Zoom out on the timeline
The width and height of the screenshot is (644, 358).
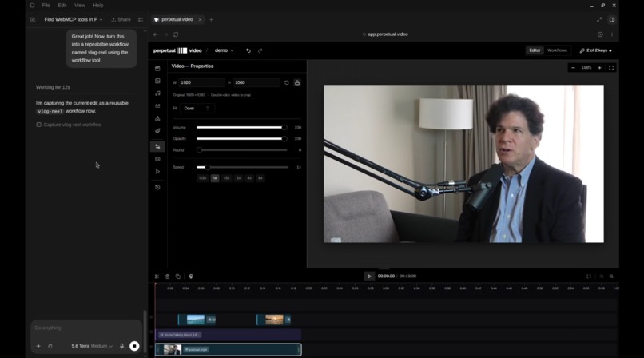[602, 276]
